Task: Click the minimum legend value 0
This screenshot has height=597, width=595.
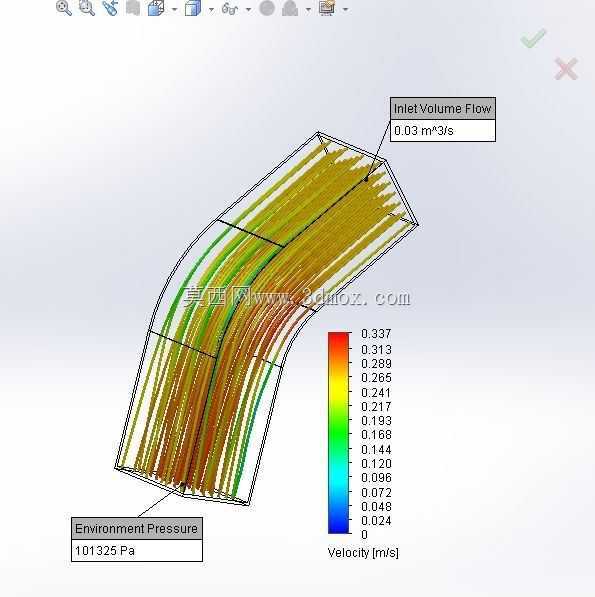Action: coord(364,535)
